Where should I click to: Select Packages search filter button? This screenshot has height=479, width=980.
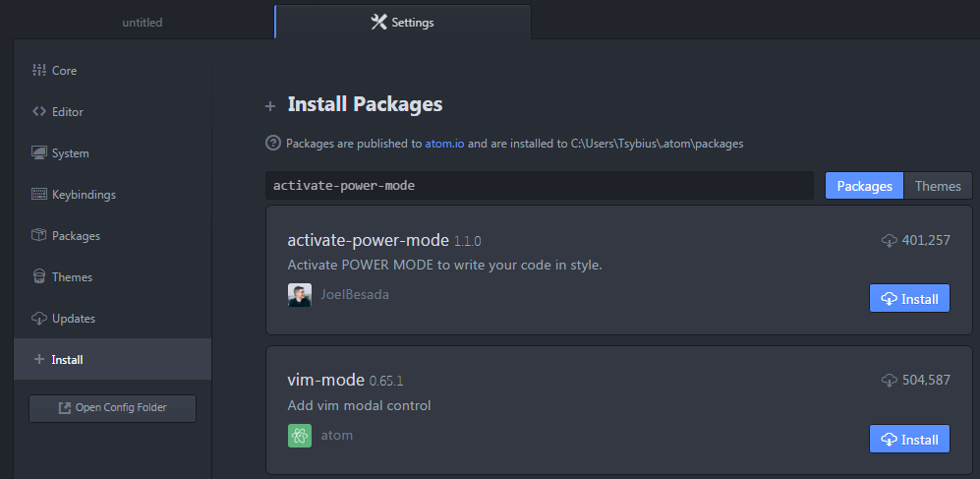coord(864,186)
